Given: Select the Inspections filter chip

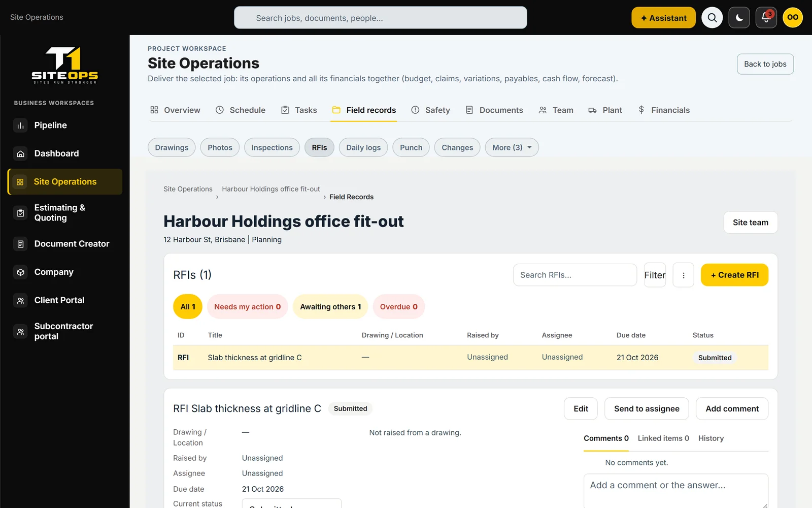Looking at the screenshot, I should pyautogui.click(x=272, y=147).
